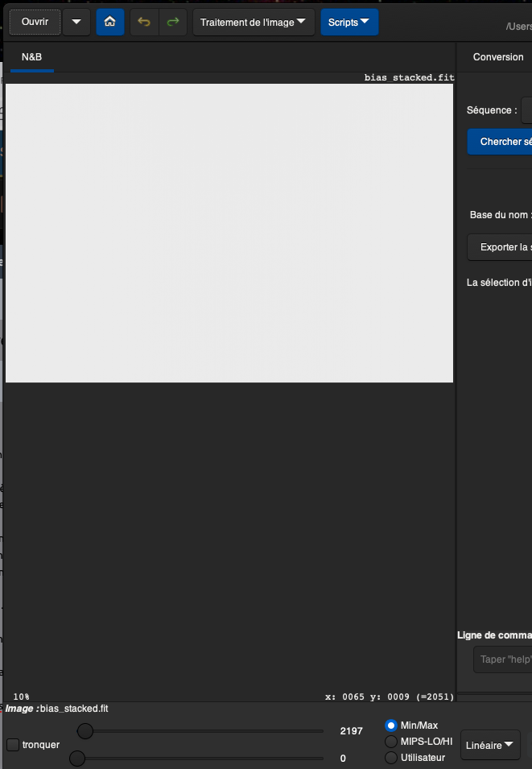The height and width of the screenshot is (769, 532).
Task: Click the upper cut-off slider handle
Action: pos(85,731)
